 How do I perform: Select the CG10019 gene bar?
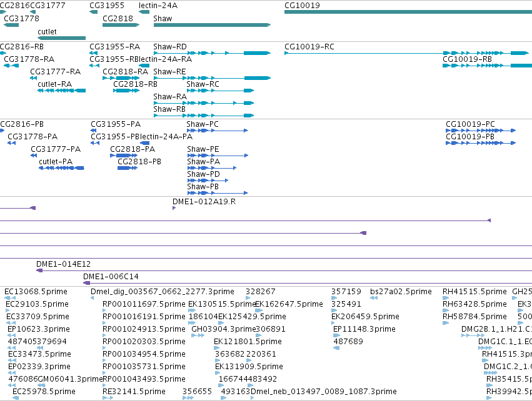click(408, 12)
